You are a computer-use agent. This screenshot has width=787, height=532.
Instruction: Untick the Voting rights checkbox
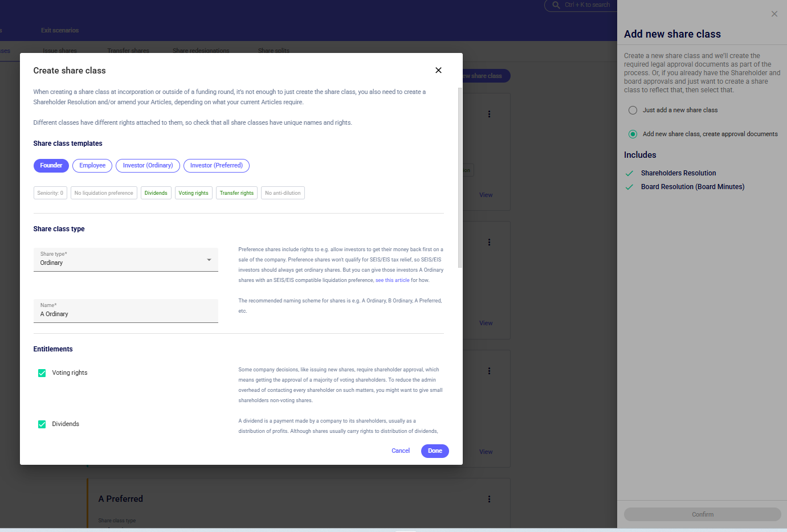[x=42, y=373]
